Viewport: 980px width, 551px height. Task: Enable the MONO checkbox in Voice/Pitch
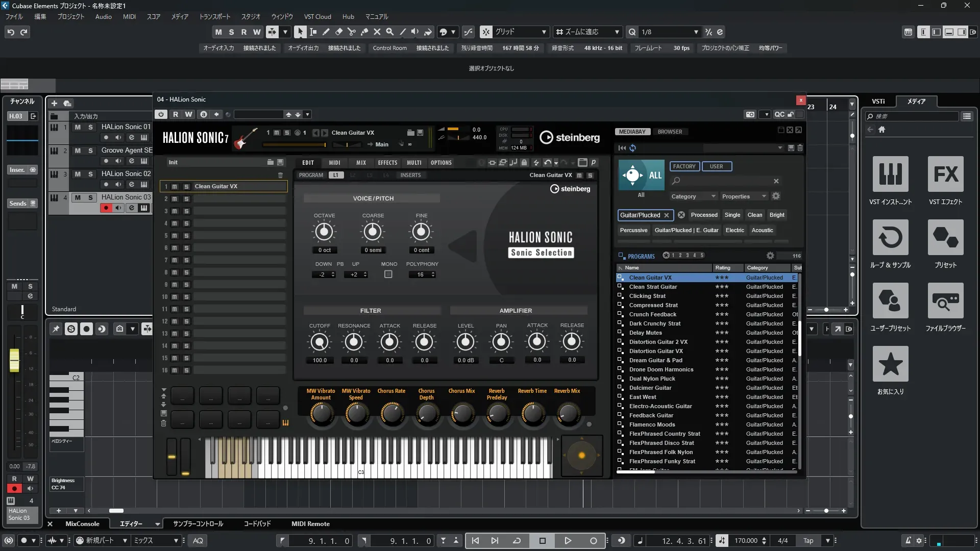point(388,274)
